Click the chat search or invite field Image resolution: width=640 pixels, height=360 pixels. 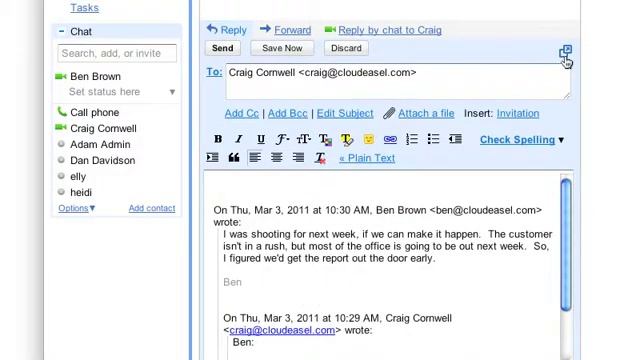117,53
